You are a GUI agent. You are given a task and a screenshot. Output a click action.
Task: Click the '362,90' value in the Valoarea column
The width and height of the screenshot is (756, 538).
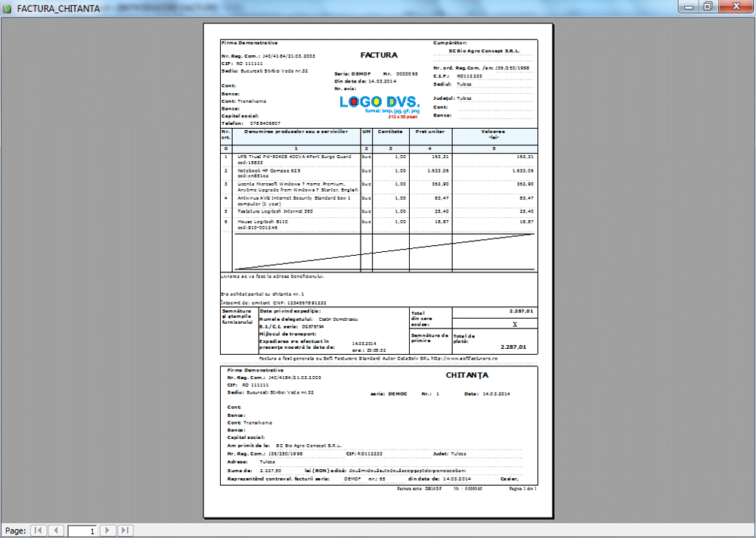[525, 185]
